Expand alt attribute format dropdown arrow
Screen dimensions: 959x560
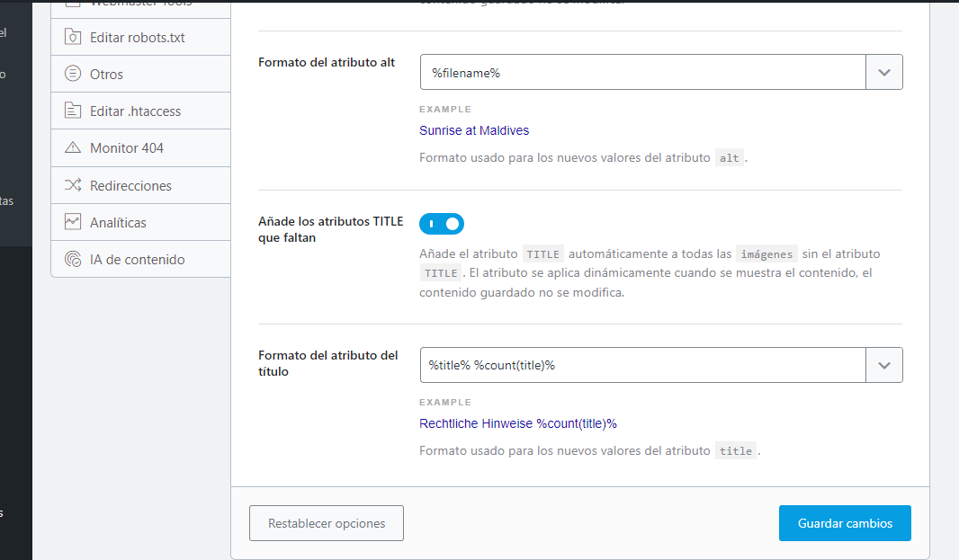[883, 72]
